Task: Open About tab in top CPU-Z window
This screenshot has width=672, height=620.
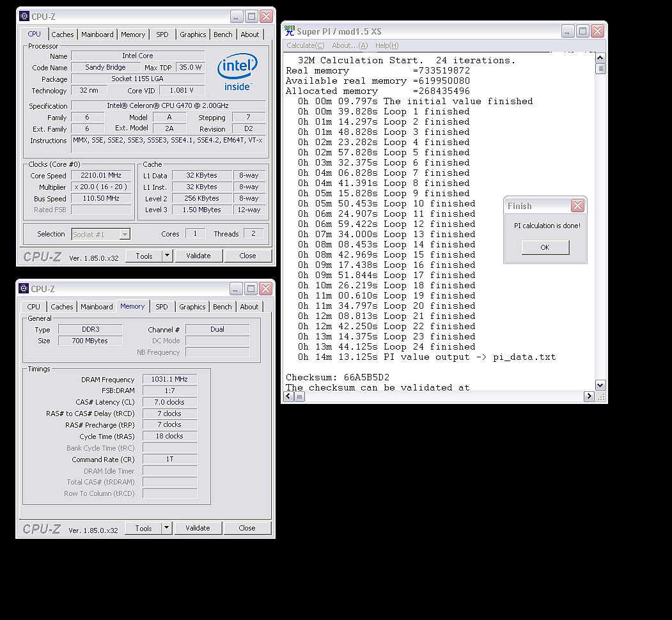Action: click(250, 35)
